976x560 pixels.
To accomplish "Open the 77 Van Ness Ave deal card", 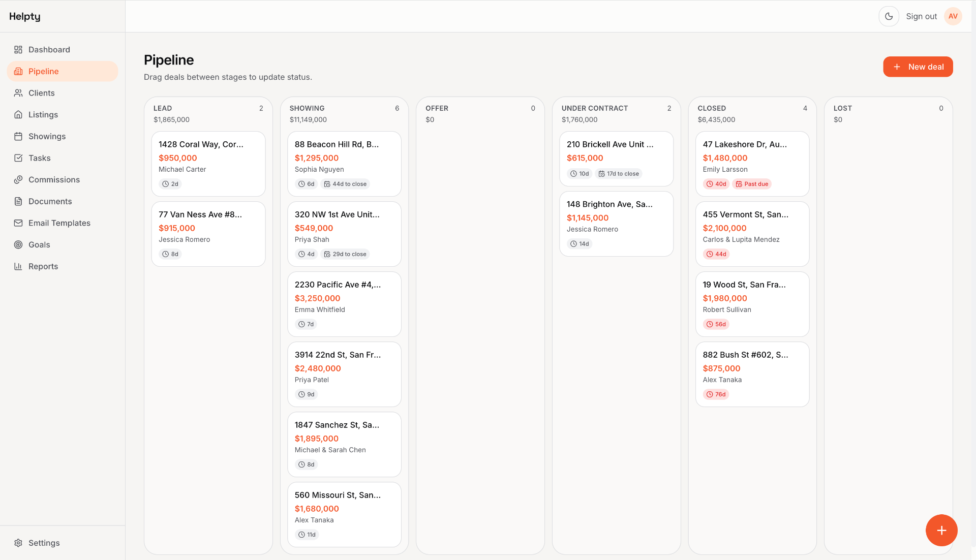I will [x=208, y=234].
